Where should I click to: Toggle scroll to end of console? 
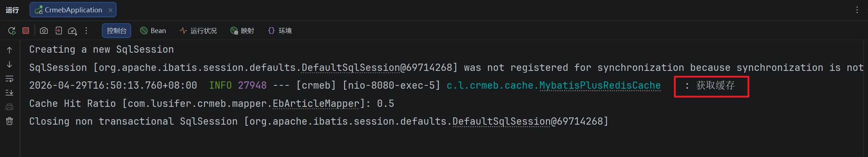point(9,93)
